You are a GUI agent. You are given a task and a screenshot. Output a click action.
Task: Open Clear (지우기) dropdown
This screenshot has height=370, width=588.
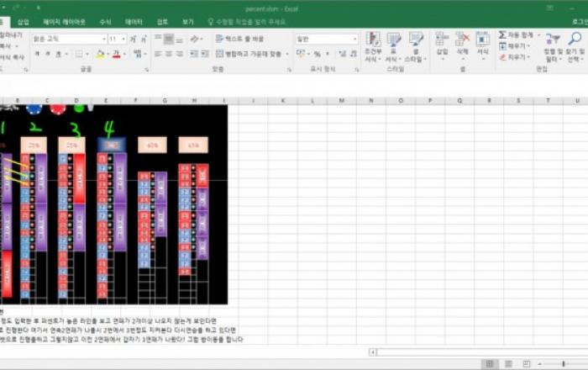click(x=514, y=57)
